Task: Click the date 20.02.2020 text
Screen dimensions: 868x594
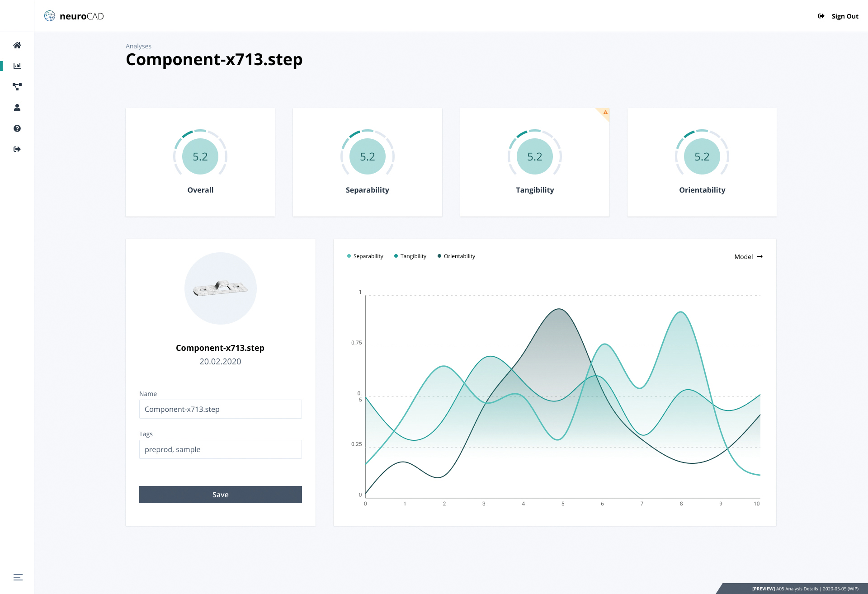Action: [x=220, y=362]
